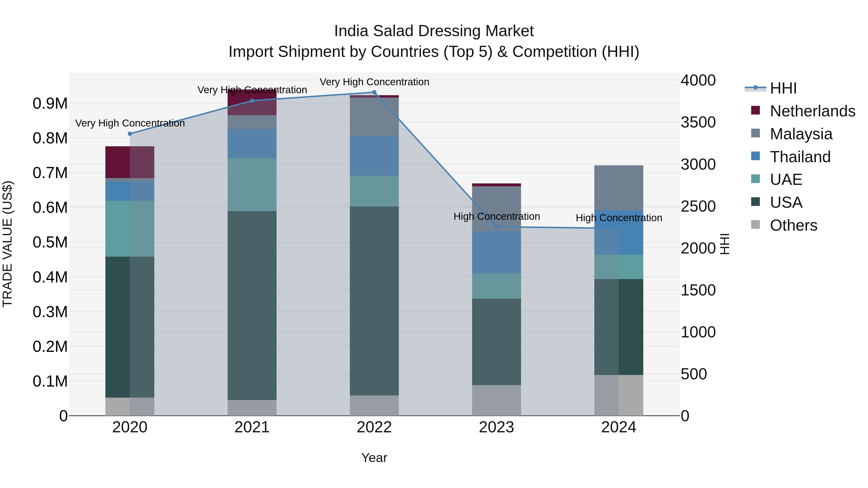Click the Netherlands segment in the 2020 bar

(130, 162)
